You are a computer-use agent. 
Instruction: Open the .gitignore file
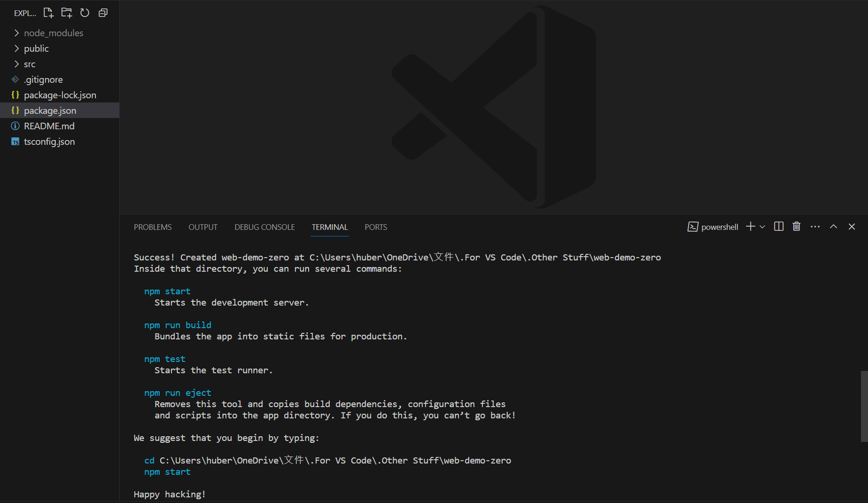pos(60,79)
